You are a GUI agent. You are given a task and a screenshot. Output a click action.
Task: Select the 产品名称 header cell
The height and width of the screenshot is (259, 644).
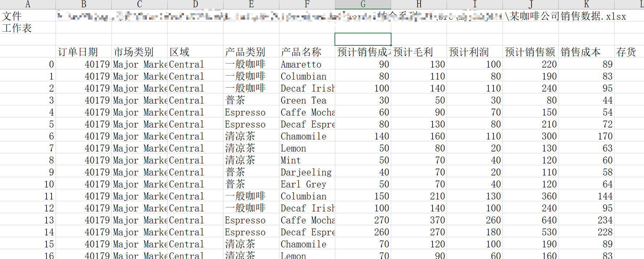pos(307,52)
